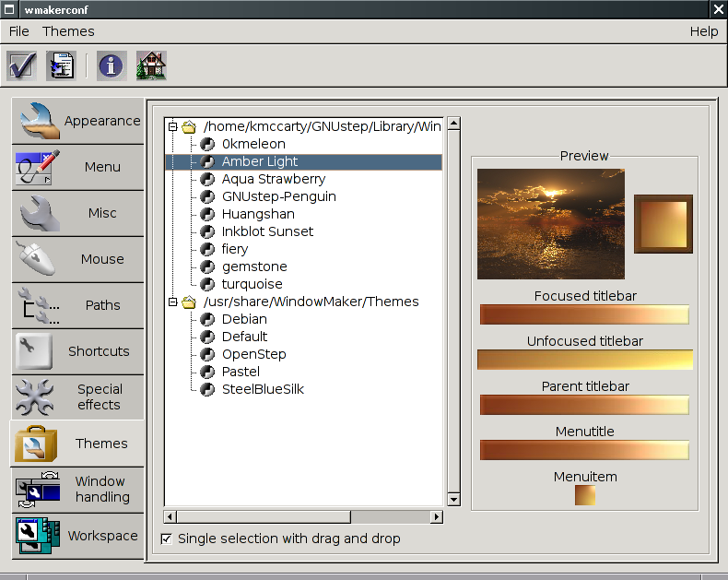This screenshot has height=580, width=728.
Task: Open the Help menu
Action: tap(703, 31)
